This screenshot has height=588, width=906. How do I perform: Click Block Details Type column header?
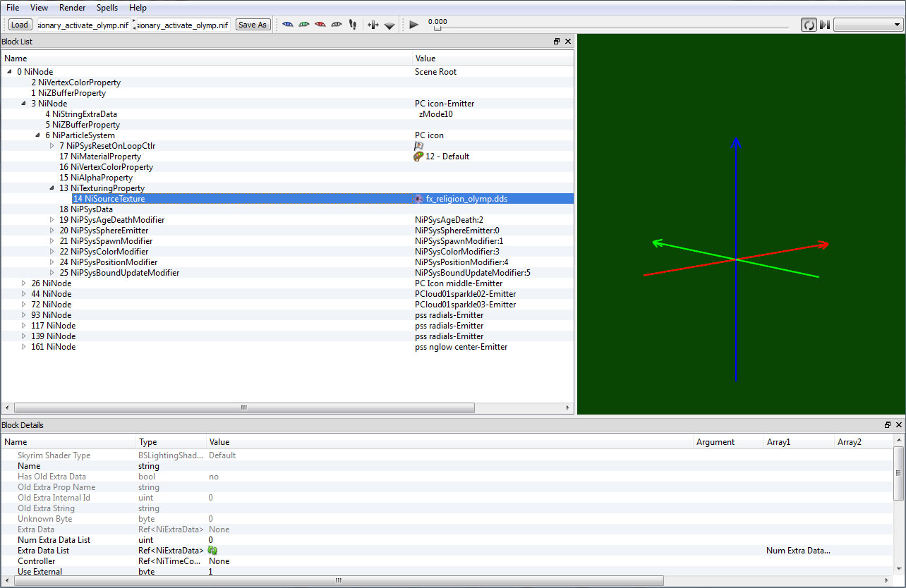(171, 442)
